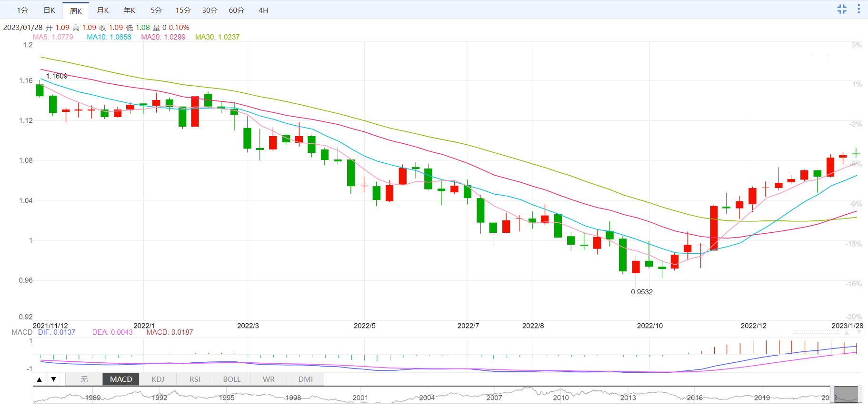Select the RSI indicator button

pyautogui.click(x=195, y=379)
